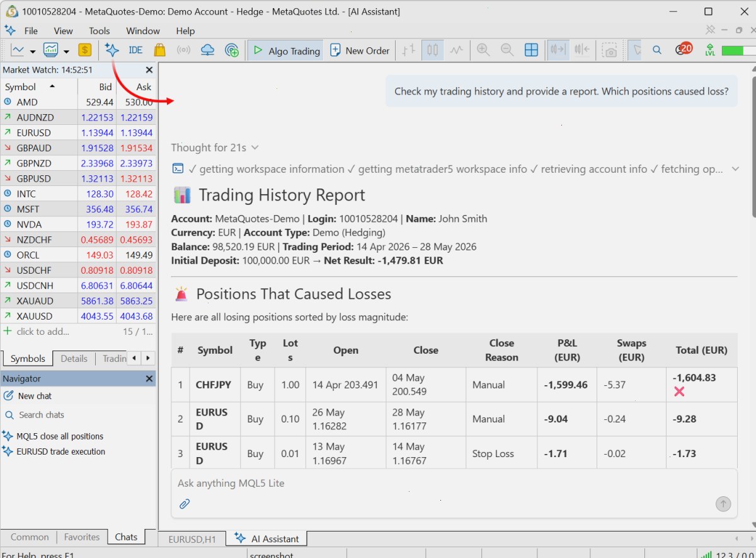Open the cloud hosting icon
756x558 pixels.
click(207, 50)
